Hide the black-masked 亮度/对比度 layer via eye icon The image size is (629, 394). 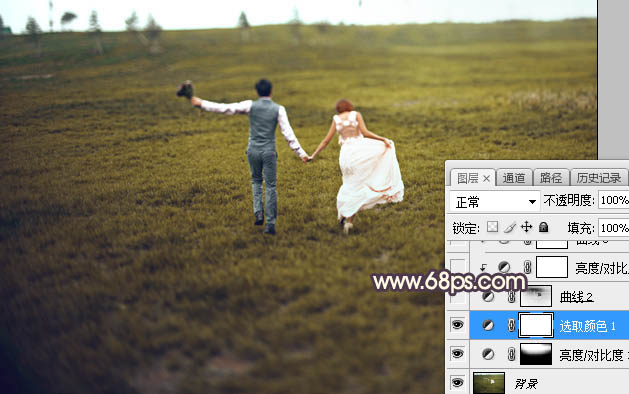(457, 354)
